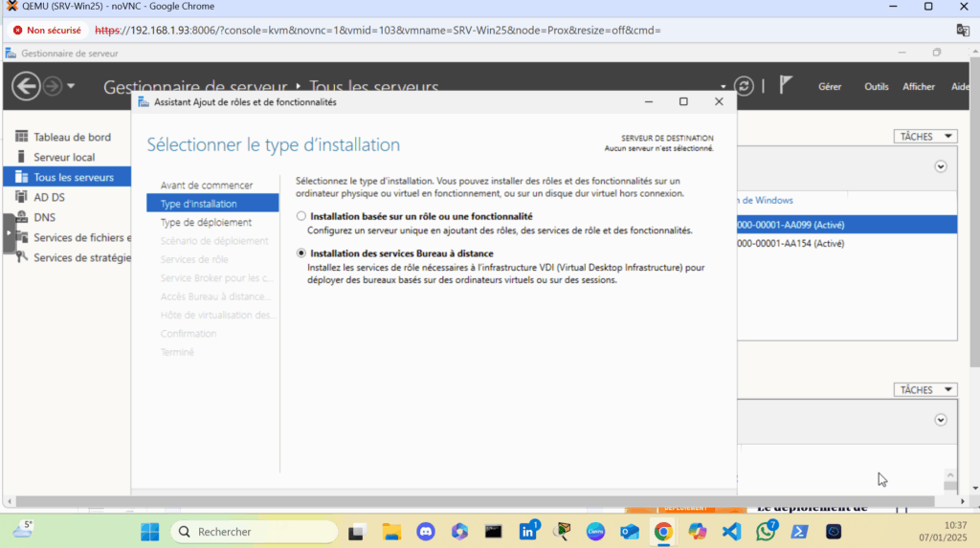Viewport: 980px width, 548px height.
Task: Open the Windows Start menu
Action: [150, 532]
